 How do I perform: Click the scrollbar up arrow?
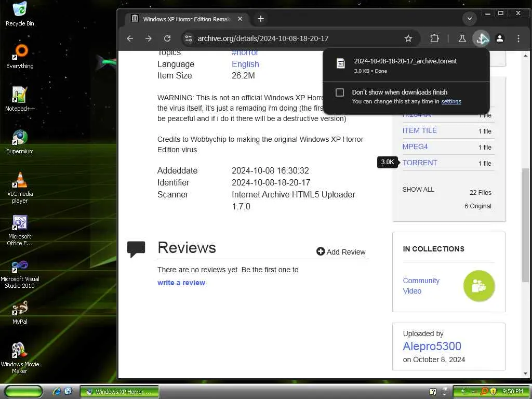point(525,55)
